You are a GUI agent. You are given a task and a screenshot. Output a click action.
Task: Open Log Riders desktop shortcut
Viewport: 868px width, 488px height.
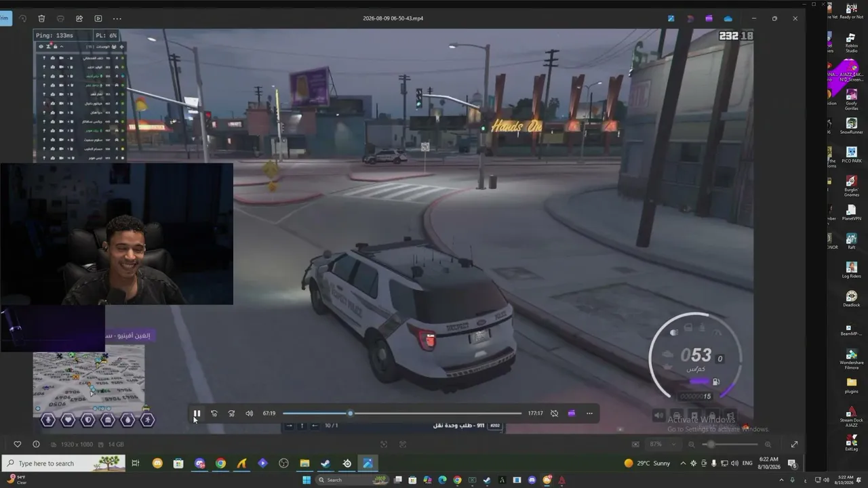851,270
